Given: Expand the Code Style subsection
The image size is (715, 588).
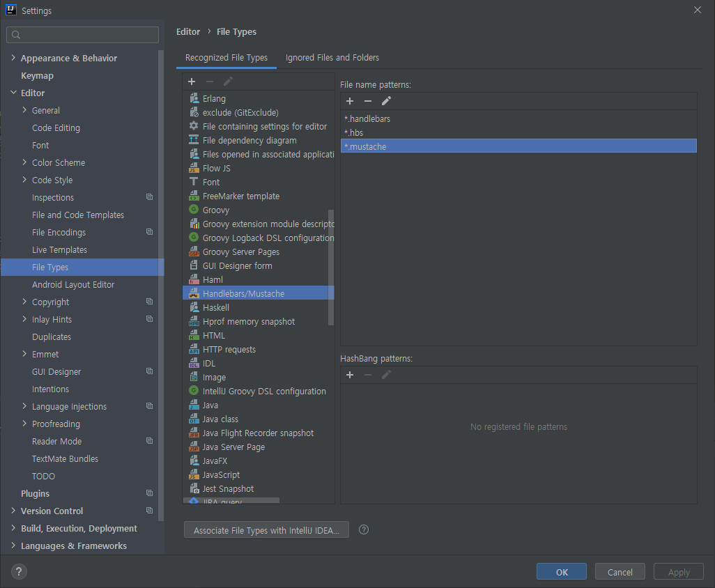Looking at the screenshot, I should [x=24, y=180].
